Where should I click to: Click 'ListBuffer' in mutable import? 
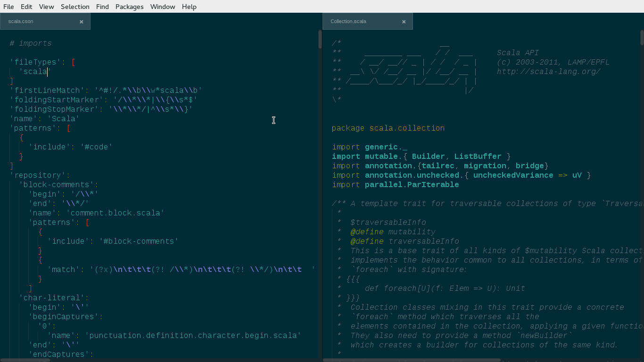coord(478,156)
